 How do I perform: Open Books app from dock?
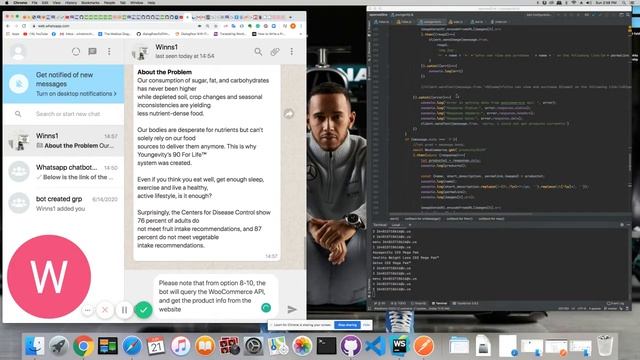[x=205, y=346]
